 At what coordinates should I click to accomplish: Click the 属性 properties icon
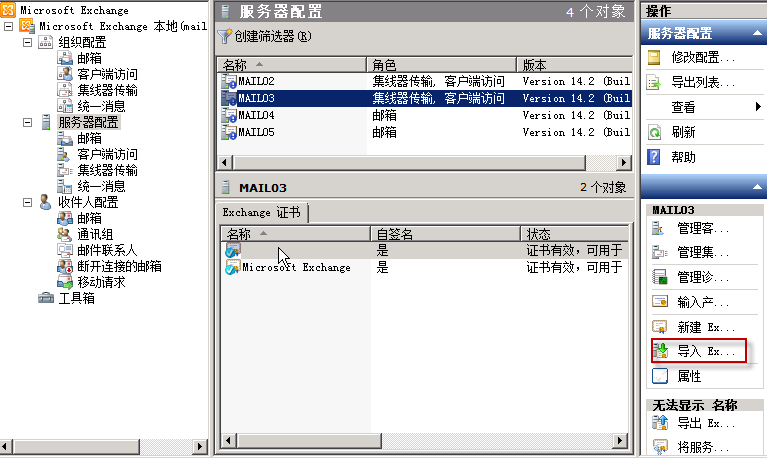point(660,376)
